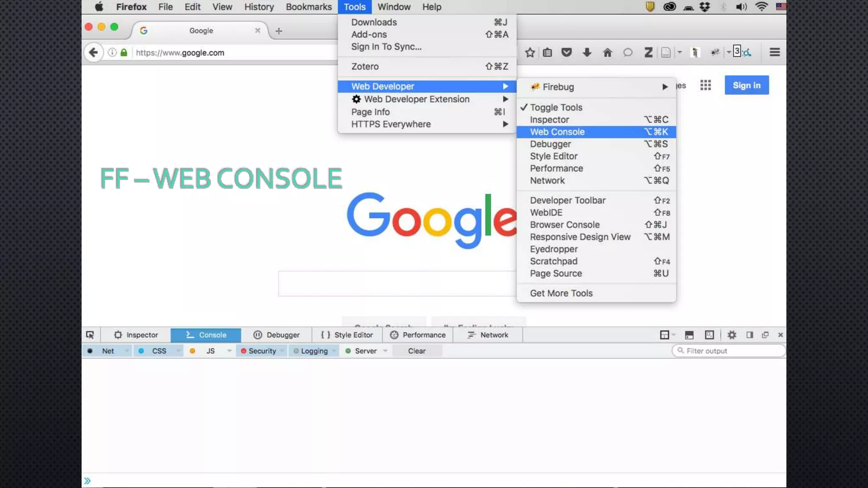Open the Google apps grid icon
This screenshot has width=868, height=488.
(x=706, y=85)
